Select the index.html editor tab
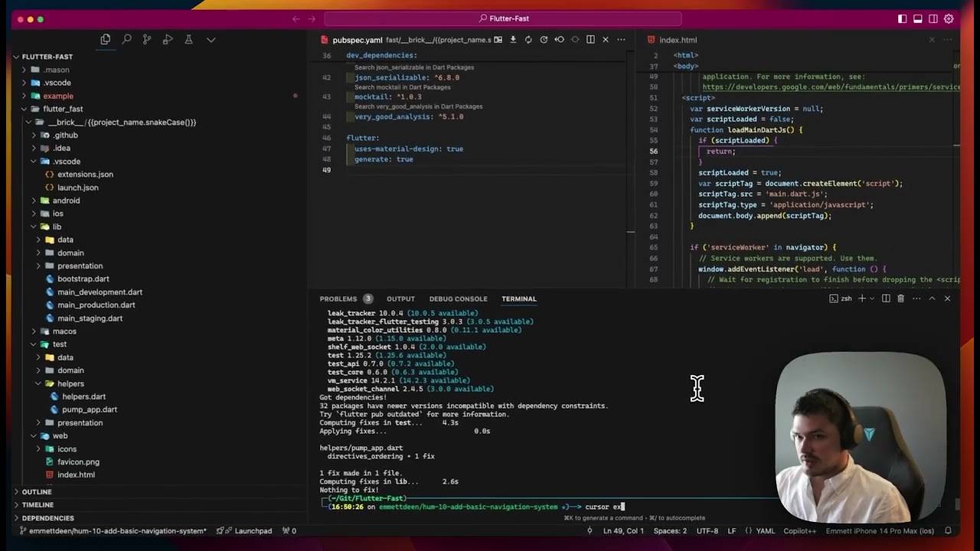This screenshot has width=980, height=551. 678,40
